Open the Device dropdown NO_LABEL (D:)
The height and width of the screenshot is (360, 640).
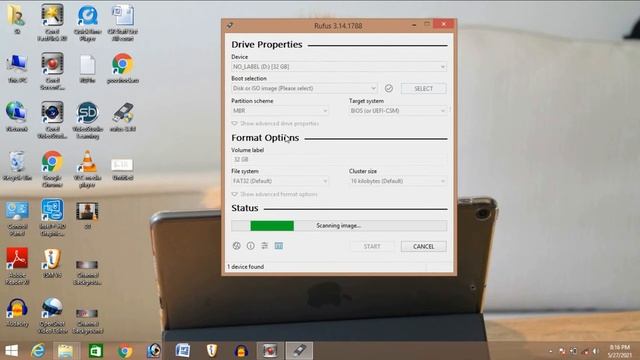[339, 67]
